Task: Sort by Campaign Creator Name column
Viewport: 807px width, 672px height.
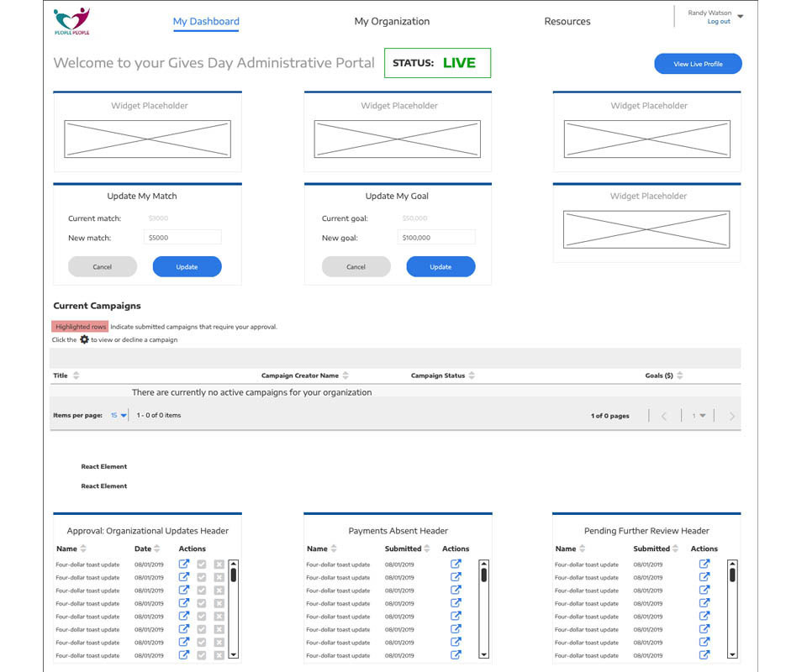Action: [x=345, y=375]
